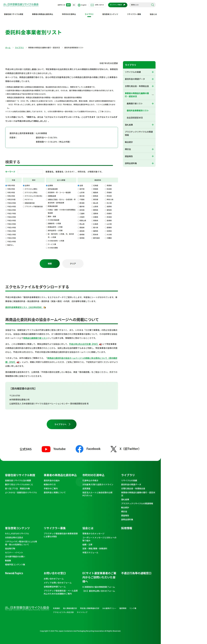207x644 pixels.
Task: Select the 令和4年度 radio button
Action: tap(6, 189)
